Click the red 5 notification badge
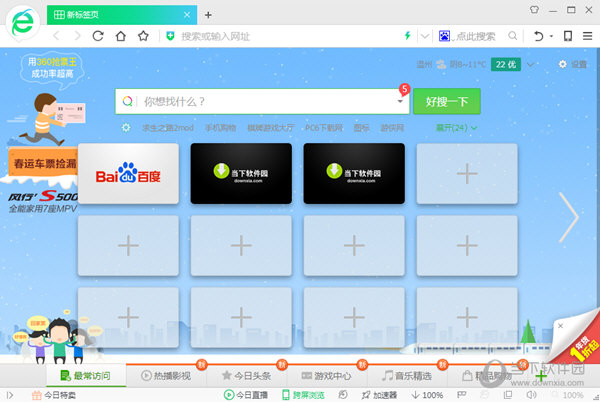The height and width of the screenshot is (402, 600). coord(404,89)
